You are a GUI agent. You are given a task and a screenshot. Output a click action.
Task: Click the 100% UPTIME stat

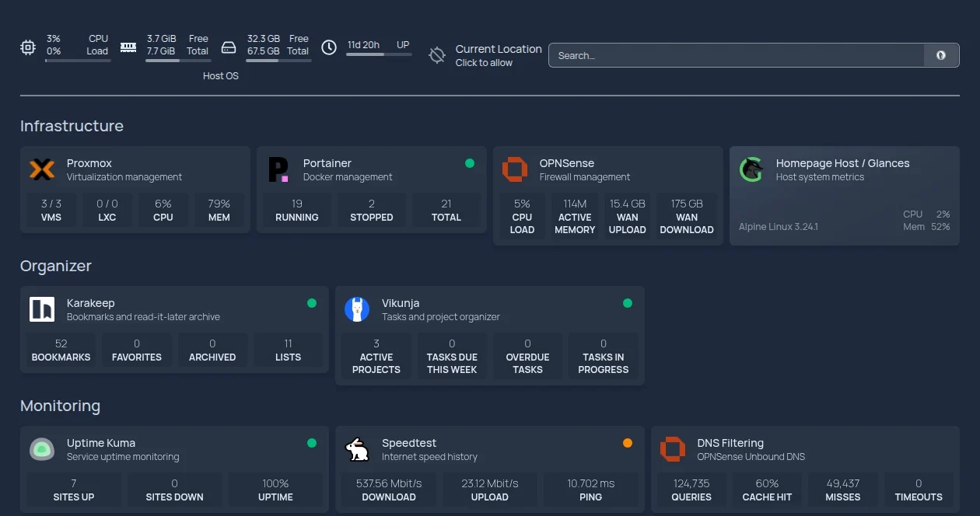click(275, 490)
